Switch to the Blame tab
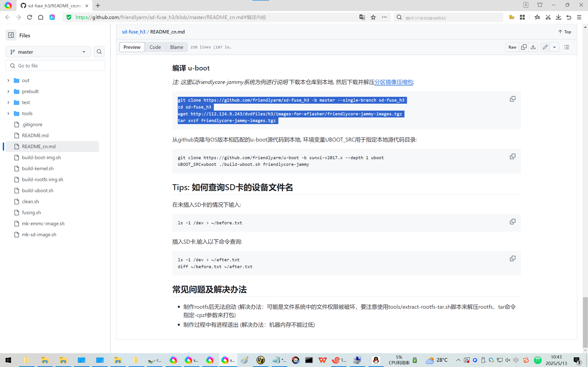Screen dimensions: 588x367 [176, 47]
